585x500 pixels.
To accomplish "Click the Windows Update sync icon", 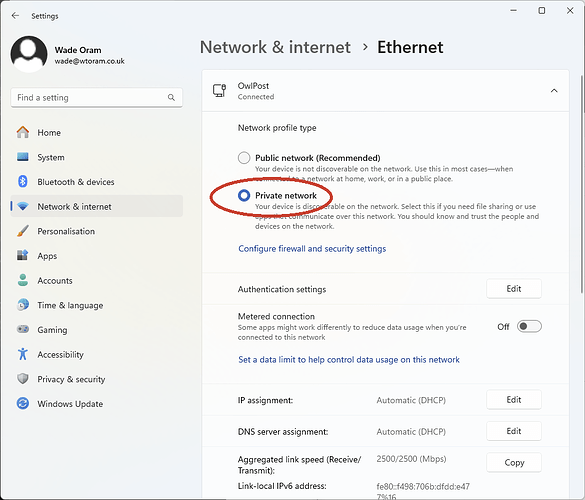I will coord(23,403).
